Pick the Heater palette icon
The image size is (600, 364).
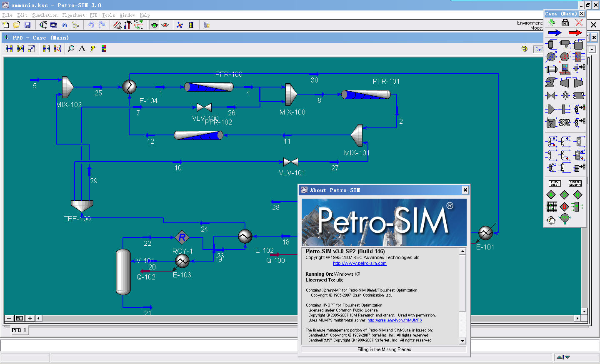[565, 57]
